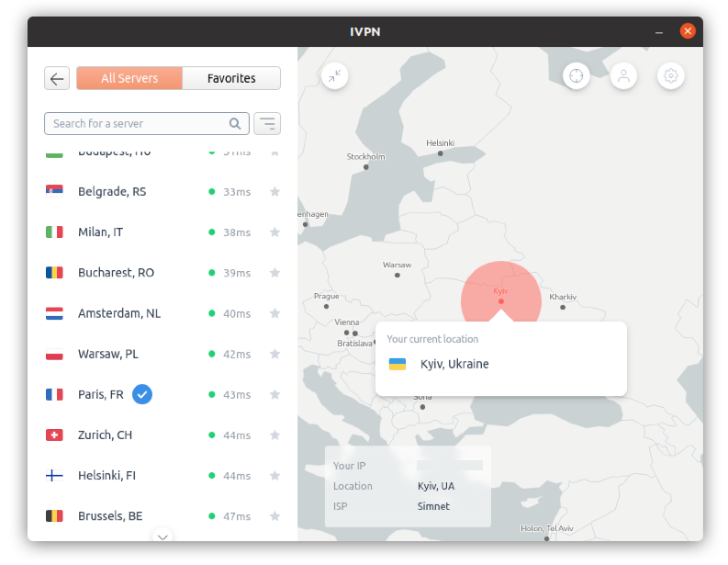Click the Kyiv, UA location value
Image resolution: width=728 pixels, height=565 pixels.
pyautogui.click(x=436, y=486)
